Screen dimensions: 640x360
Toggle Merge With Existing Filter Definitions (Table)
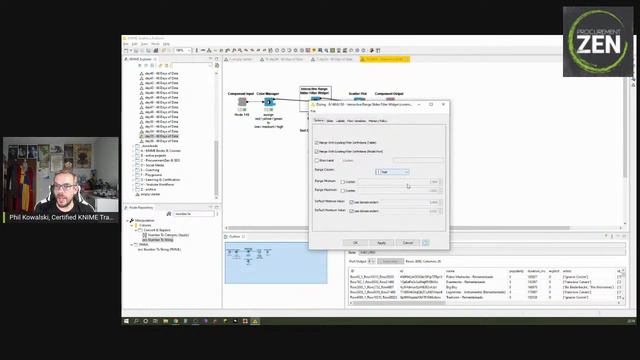316,143
